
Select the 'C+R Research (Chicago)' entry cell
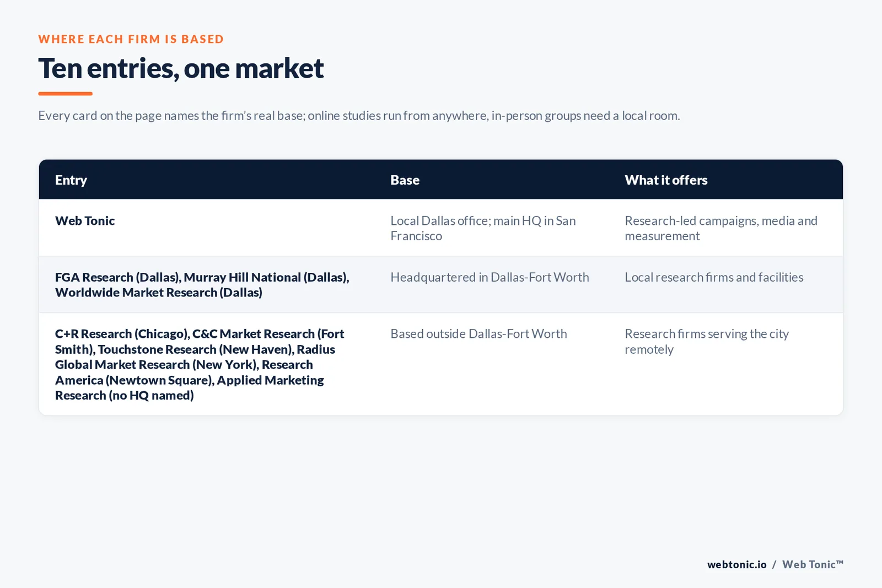coord(200,364)
